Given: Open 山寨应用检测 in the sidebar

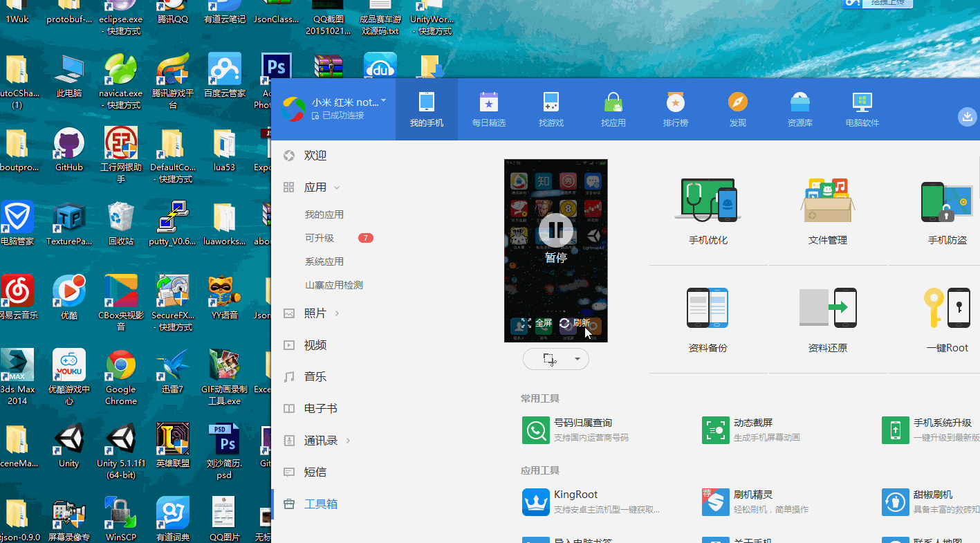Looking at the screenshot, I should click(334, 285).
